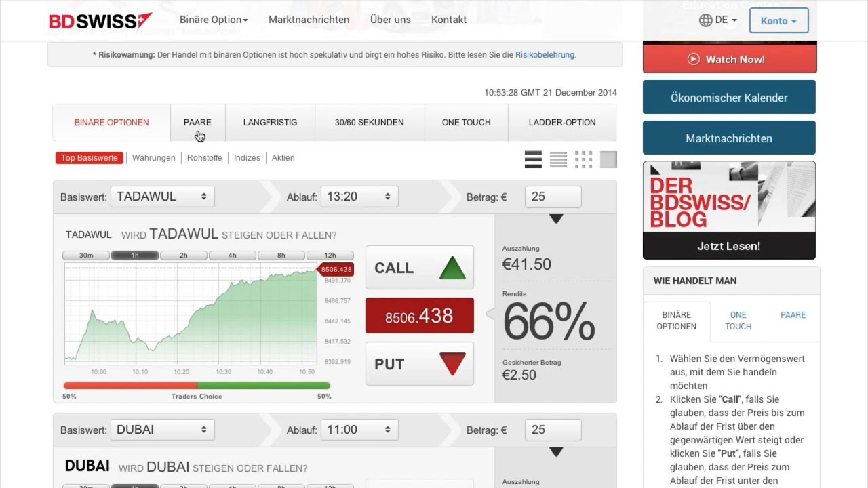Open the Über uns page
This screenshot has width=868, height=488.
point(391,20)
